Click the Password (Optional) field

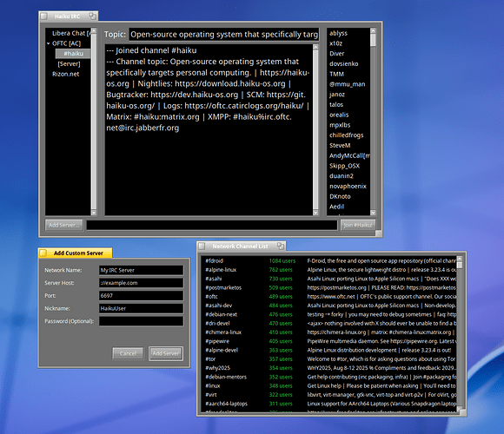point(141,321)
